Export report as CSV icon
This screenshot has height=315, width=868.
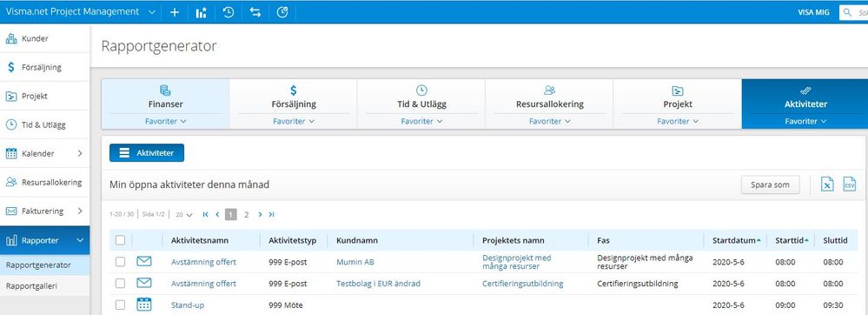click(x=849, y=184)
